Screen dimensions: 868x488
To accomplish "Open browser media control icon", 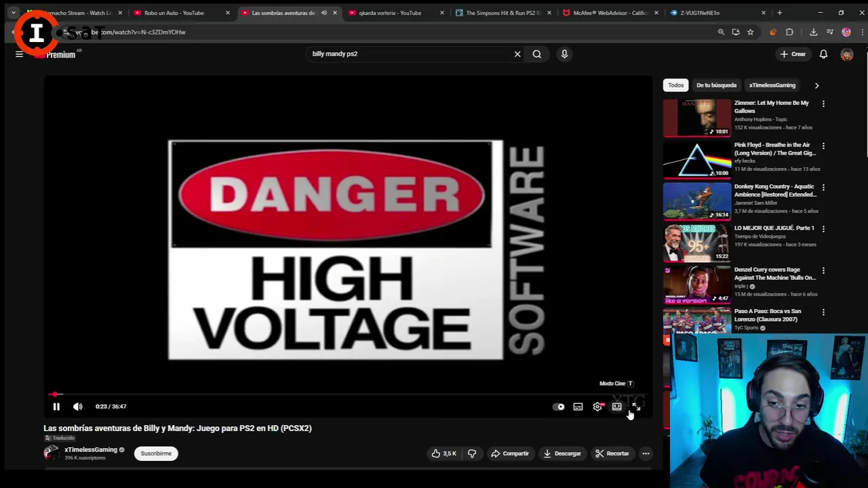I will (x=829, y=32).
